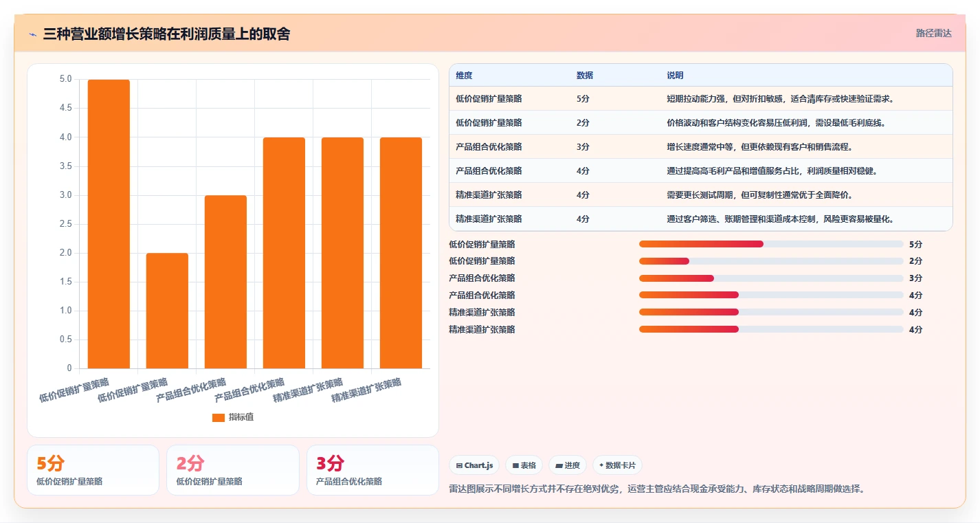Click the 0.5 label on the chart y-axis
The image size is (980, 523).
click(66, 340)
